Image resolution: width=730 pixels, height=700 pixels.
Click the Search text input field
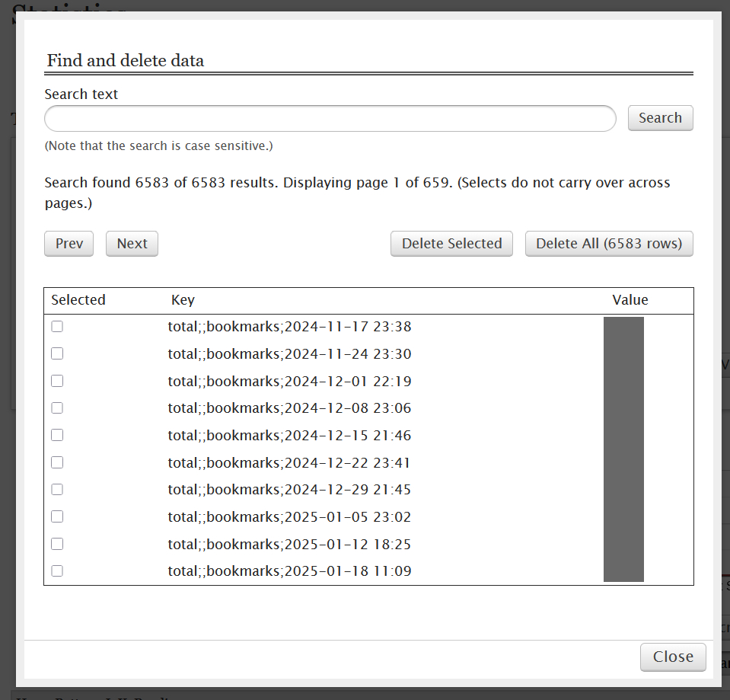(330, 119)
